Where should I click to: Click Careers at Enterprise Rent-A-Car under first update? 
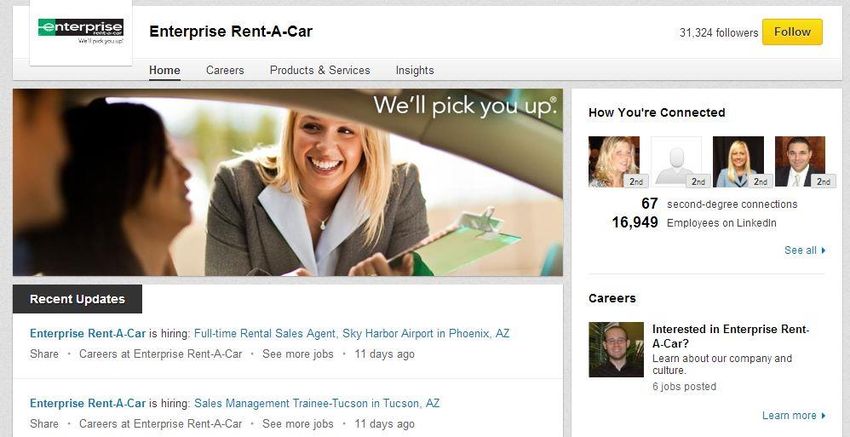(160, 354)
